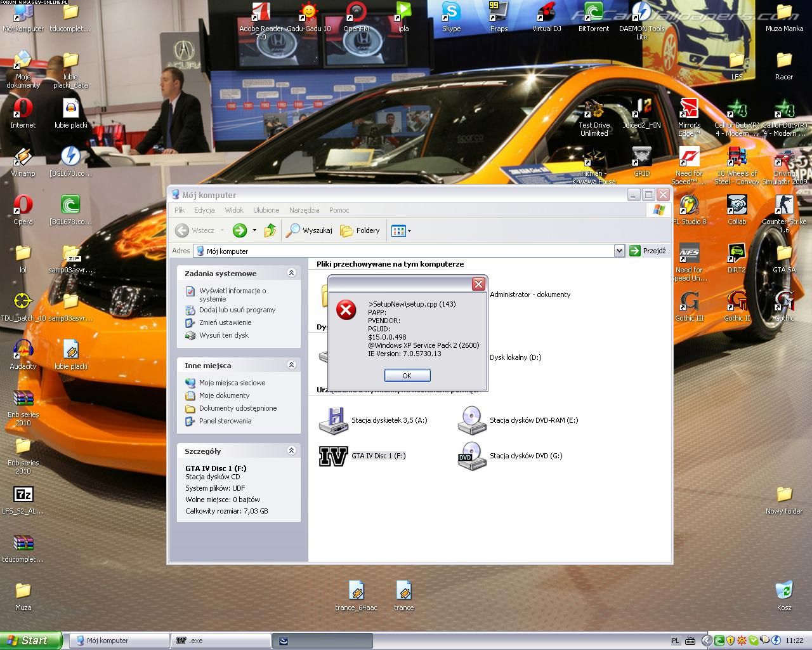Open the forward history dropdown arrow
Screen dimensions: 812x650
pyautogui.click(x=254, y=230)
